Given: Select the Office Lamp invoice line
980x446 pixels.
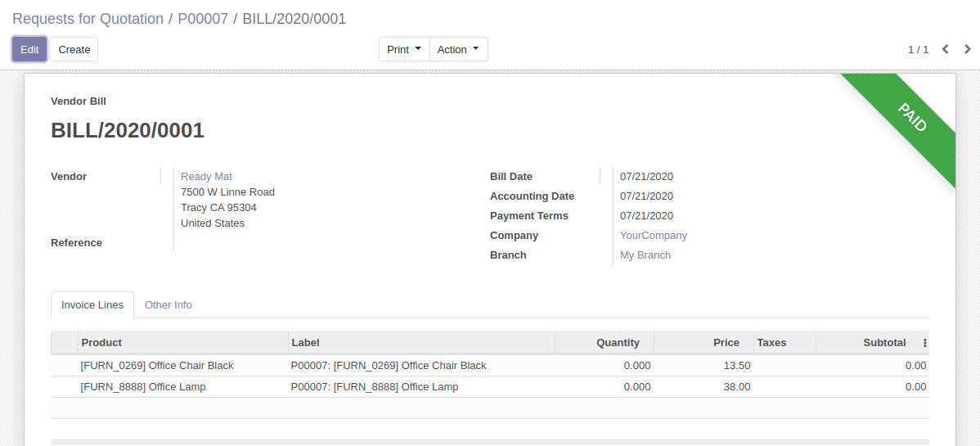Looking at the screenshot, I should tap(143, 386).
